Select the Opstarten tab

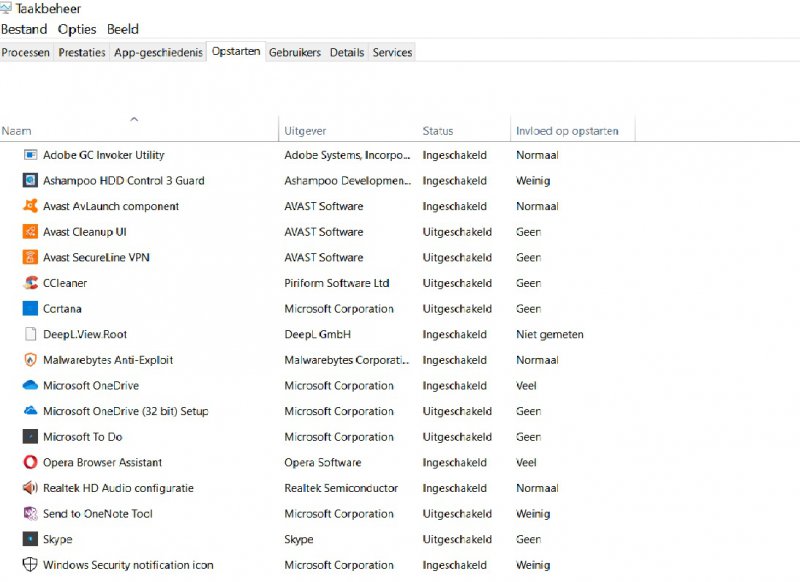[x=236, y=52]
